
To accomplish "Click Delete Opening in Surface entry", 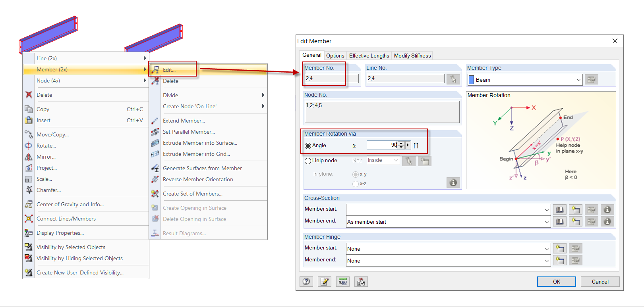I will tap(209, 219).
